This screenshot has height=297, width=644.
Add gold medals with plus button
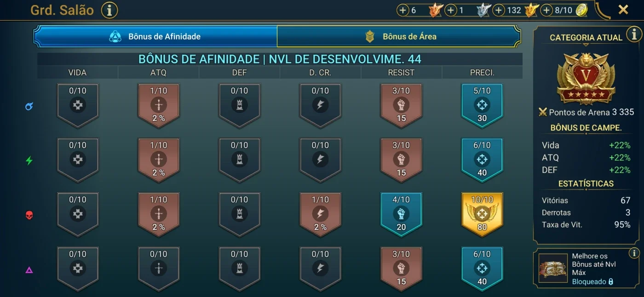click(499, 10)
